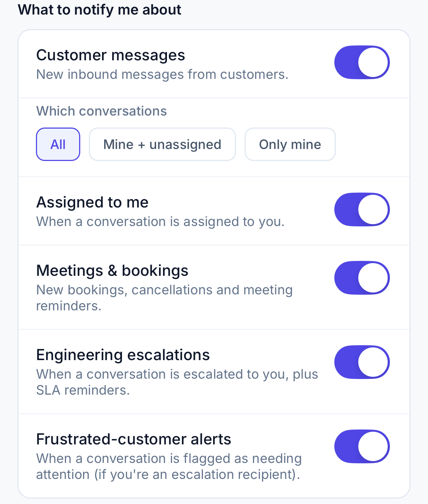The height and width of the screenshot is (504, 428).
Task: Click the Engineering escalations heading
Action: (x=123, y=355)
